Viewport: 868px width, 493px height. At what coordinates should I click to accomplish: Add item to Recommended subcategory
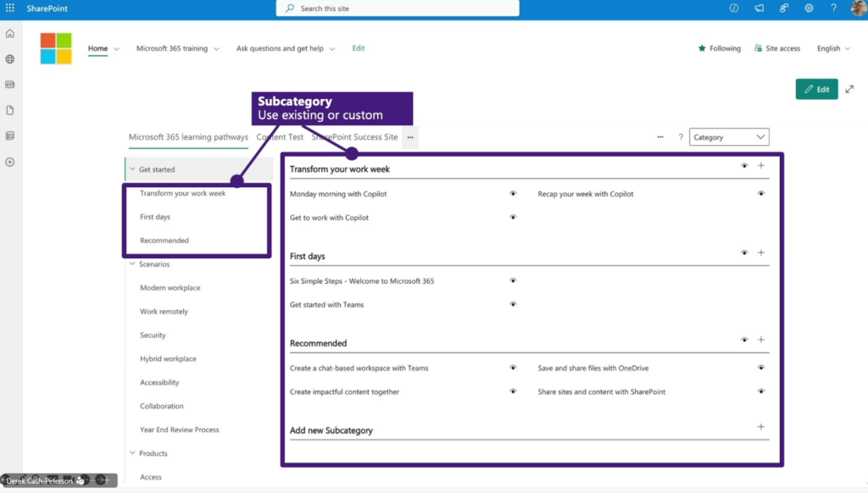point(761,340)
